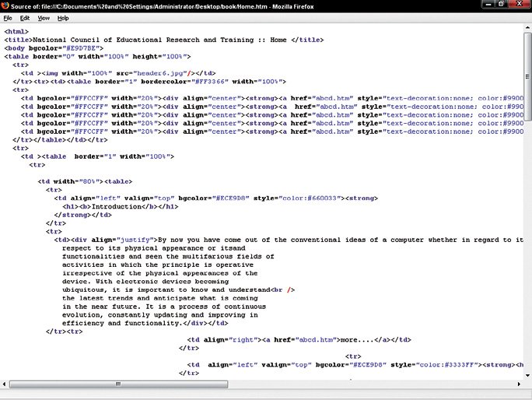Click the vertical scrollbar down arrow
The width and height of the screenshot is (532, 400).
(527, 375)
